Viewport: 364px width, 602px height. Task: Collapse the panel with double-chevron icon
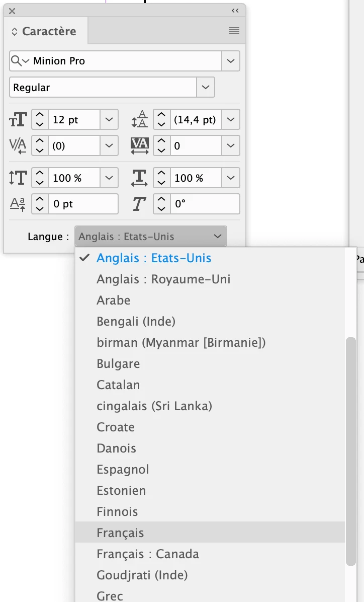coord(235,11)
